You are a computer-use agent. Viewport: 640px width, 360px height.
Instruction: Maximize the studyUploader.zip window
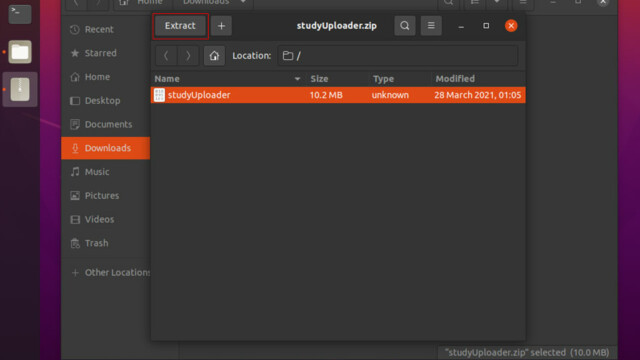486,26
